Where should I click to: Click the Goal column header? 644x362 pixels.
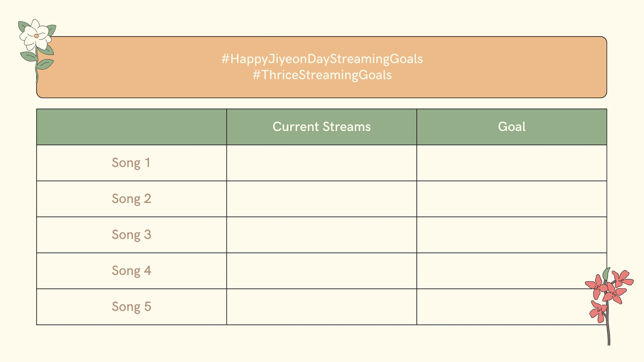512,127
